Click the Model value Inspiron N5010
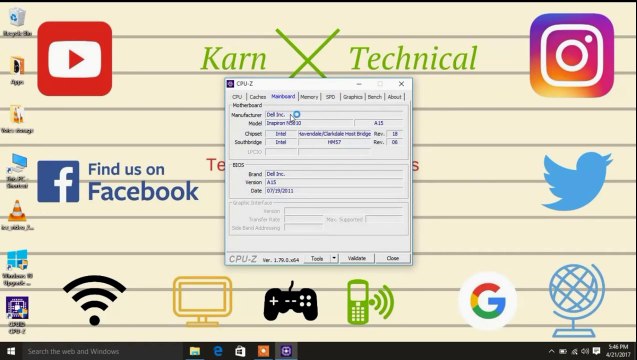The width and height of the screenshot is (637, 360). pyautogui.click(x=309, y=123)
